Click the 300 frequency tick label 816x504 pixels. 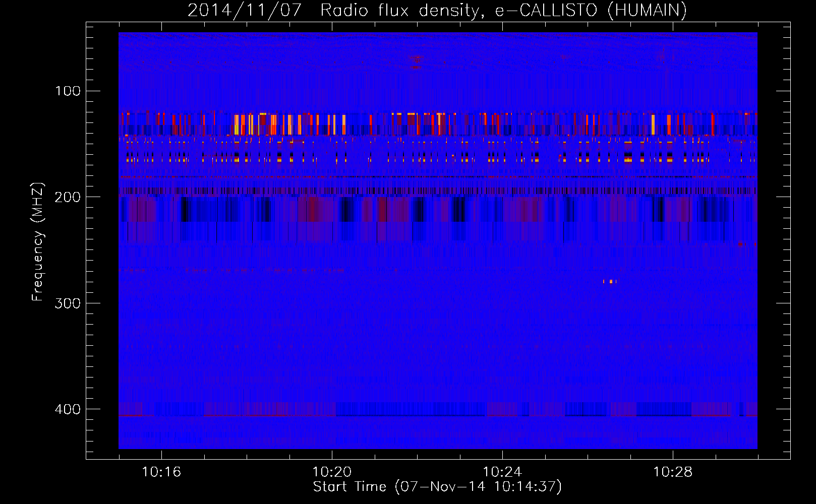click(x=68, y=303)
